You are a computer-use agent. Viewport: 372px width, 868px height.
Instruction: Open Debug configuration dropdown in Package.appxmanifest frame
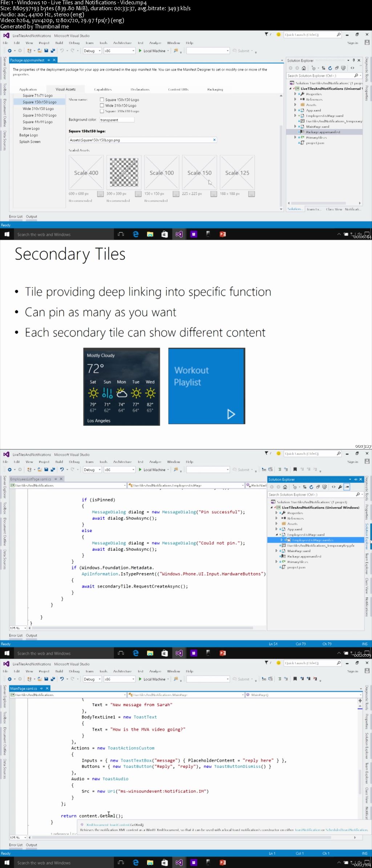(92, 51)
